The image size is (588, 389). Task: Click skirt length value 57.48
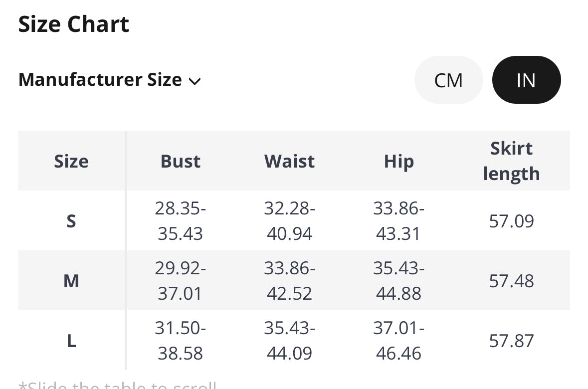(x=512, y=281)
